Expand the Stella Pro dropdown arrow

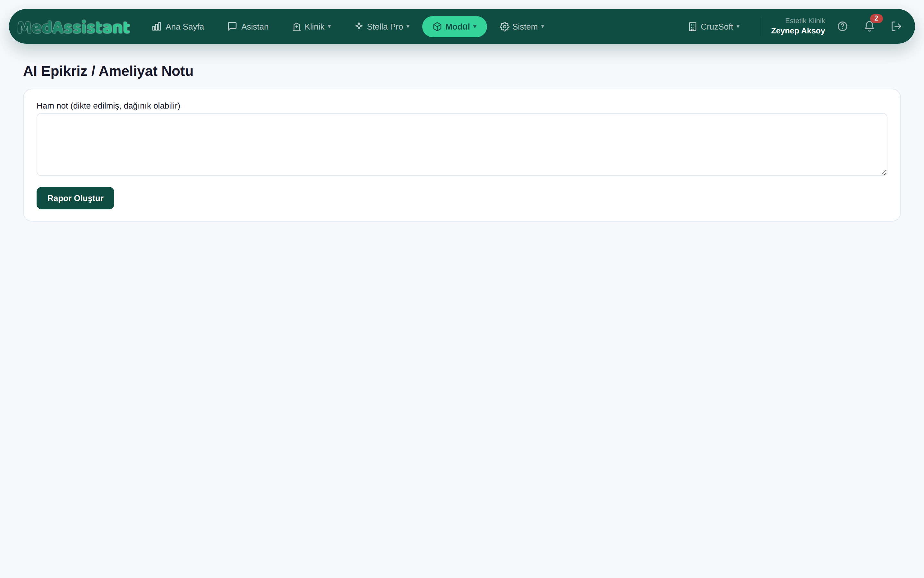pyautogui.click(x=408, y=26)
